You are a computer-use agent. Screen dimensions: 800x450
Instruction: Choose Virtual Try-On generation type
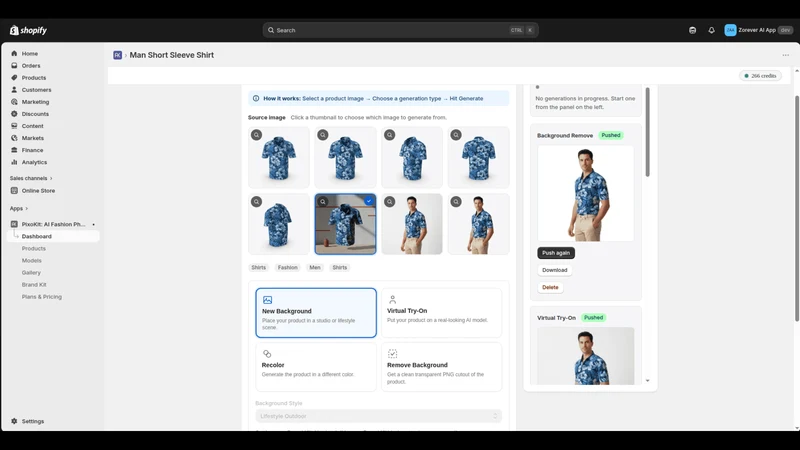[441, 313]
